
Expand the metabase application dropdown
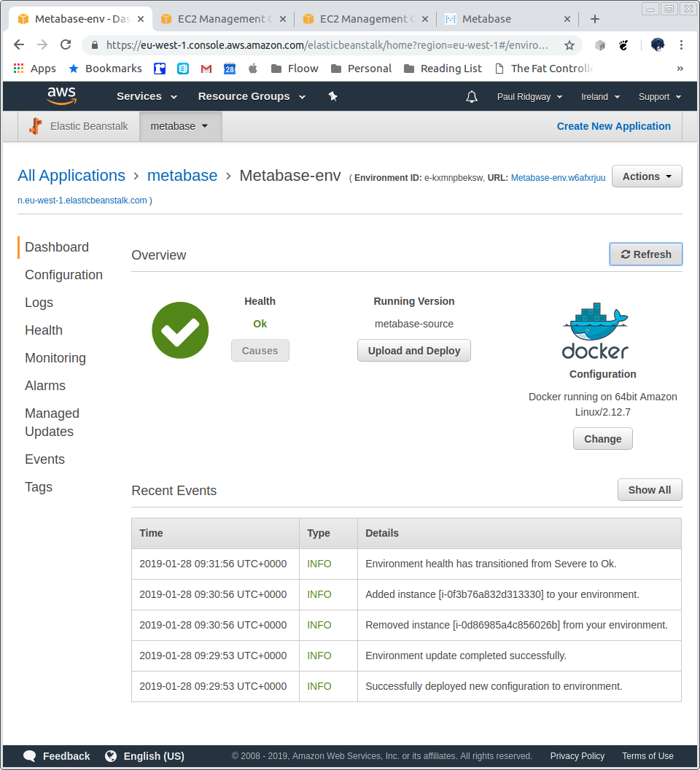[179, 125]
